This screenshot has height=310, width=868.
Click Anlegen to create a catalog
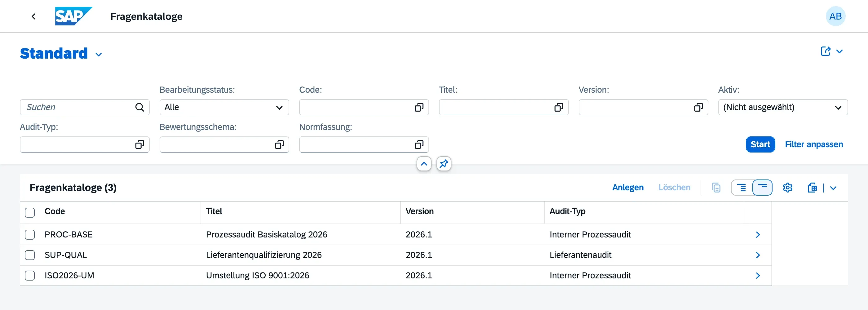(x=628, y=188)
